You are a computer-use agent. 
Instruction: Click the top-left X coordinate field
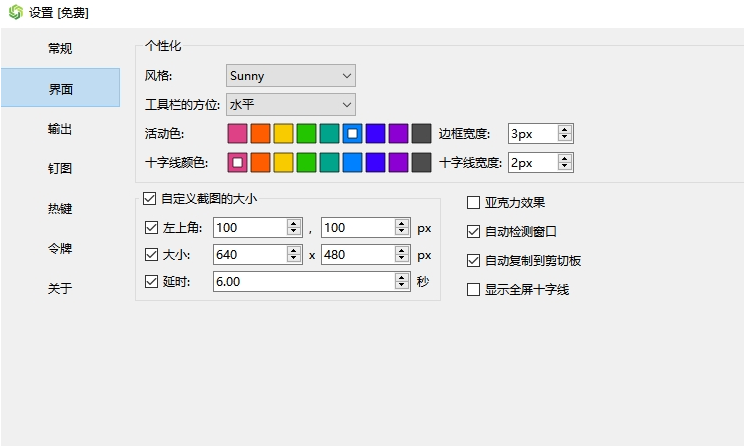coord(249,227)
